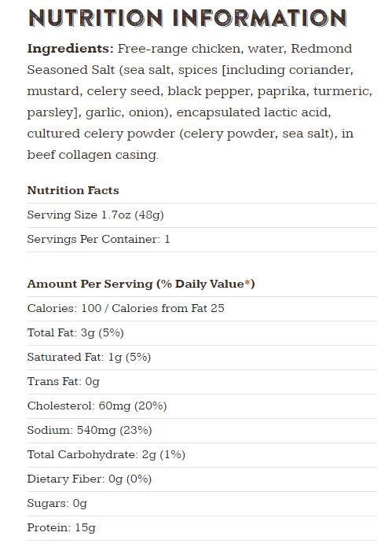Select the Serving Size 1.7oz row
This screenshot has height=558, width=392.
[202, 215]
